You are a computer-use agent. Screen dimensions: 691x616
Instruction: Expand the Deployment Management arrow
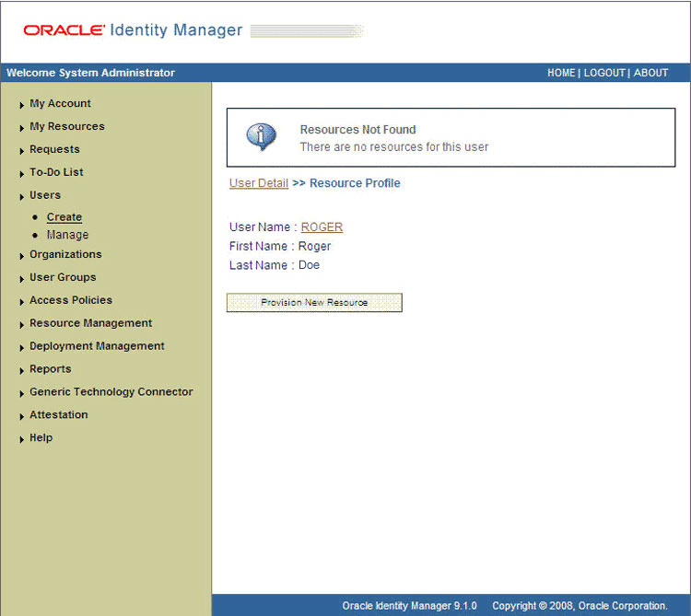[21, 347]
